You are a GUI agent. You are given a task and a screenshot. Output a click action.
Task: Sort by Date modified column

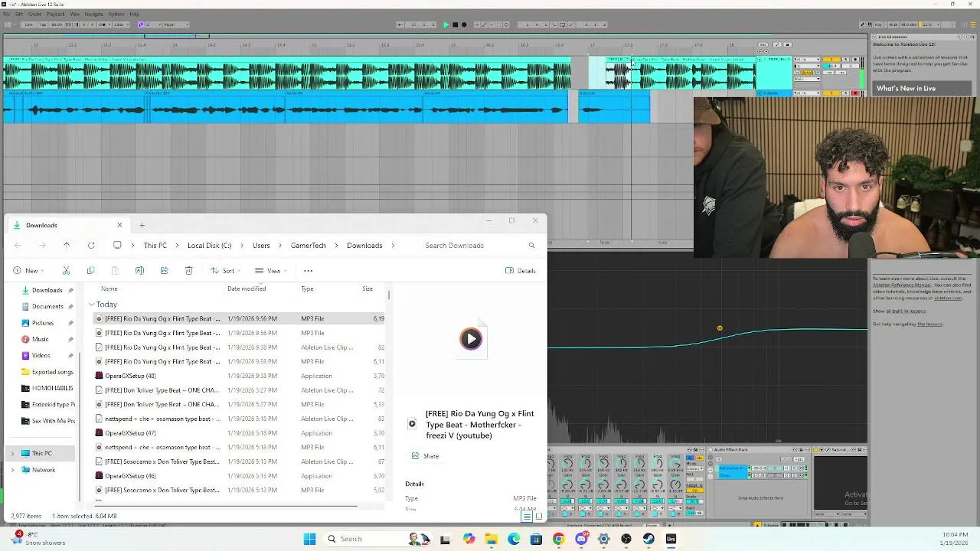click(x=247, y=289)
